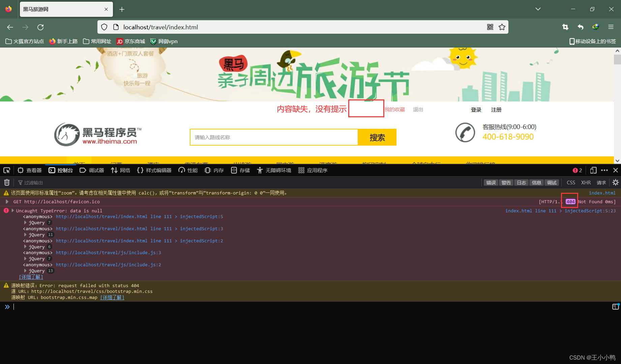Open the 京东商城 bookmark
621x364 pixels.
coord(131,41)
